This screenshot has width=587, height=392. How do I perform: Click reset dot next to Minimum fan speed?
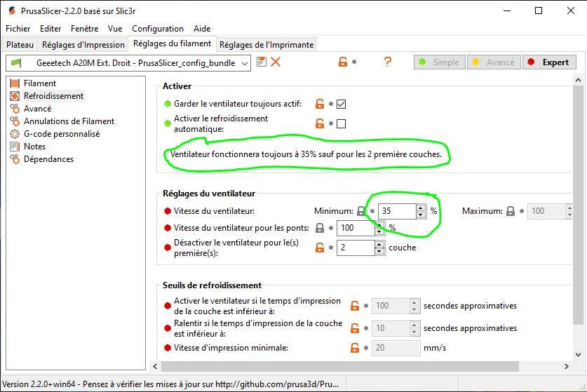pos(372,211)
